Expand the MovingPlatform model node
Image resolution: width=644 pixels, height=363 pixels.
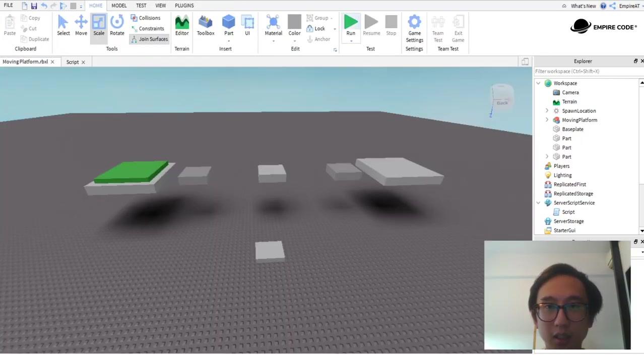tap(547, 120)
